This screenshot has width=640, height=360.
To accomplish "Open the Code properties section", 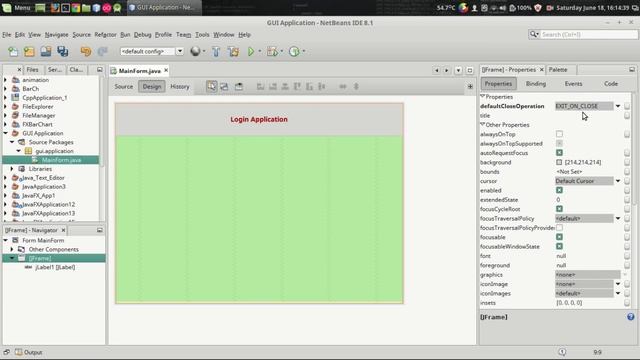I will 611,84.
